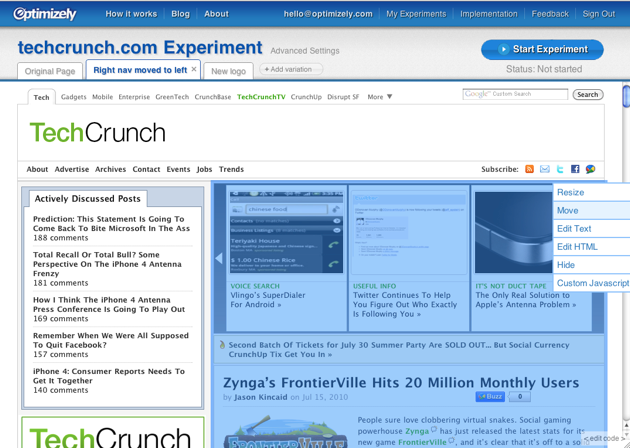Viewport: 630px width, 448px height.
Task: Click the Buzz share button
Action: coord(490,397)
